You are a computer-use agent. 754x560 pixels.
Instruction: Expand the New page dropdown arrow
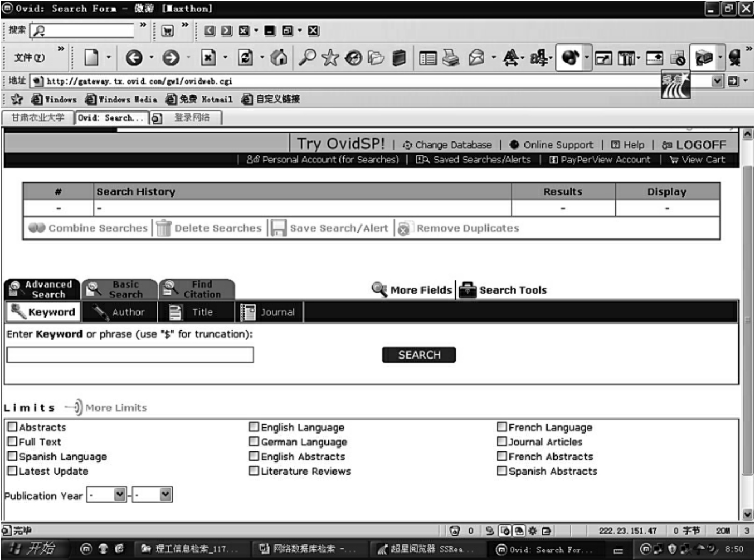pos(108,57)
